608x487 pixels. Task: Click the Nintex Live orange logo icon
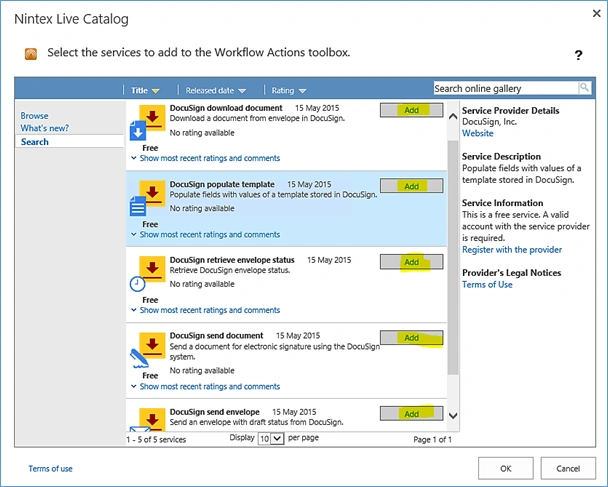(31, 54)
